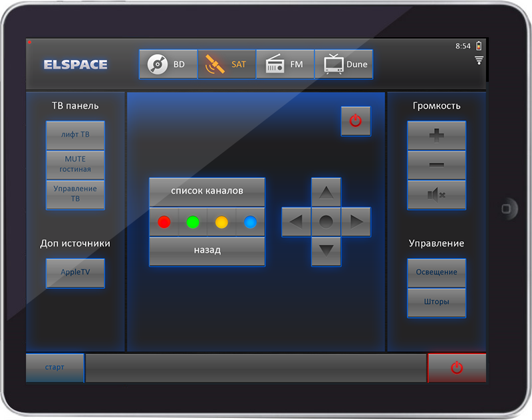
Task: Switch to the BD source tab
Action: click(168, 64)
